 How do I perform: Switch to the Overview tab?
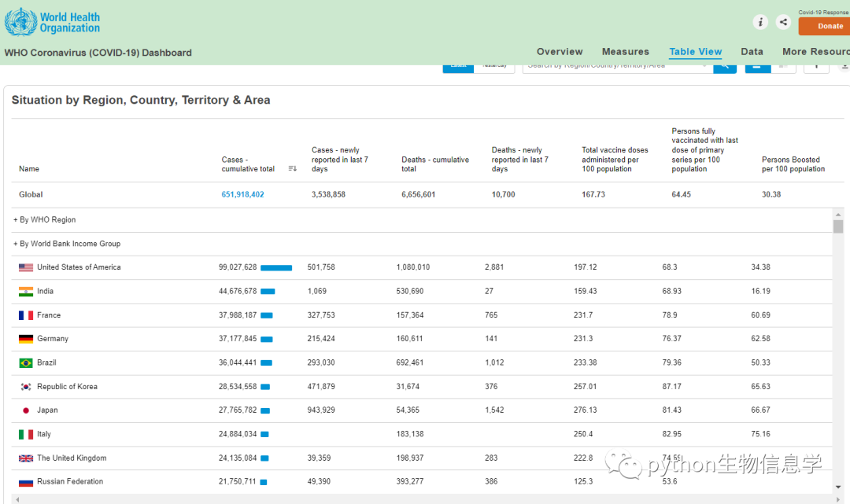tap(560, 51)
